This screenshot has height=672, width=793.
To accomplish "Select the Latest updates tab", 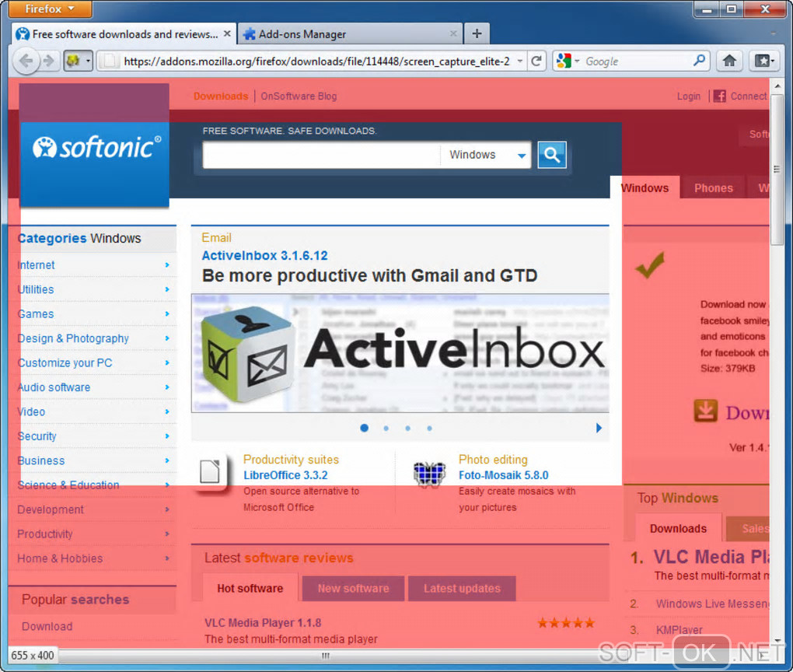I will pyautogui.click(x=462, y=588).
